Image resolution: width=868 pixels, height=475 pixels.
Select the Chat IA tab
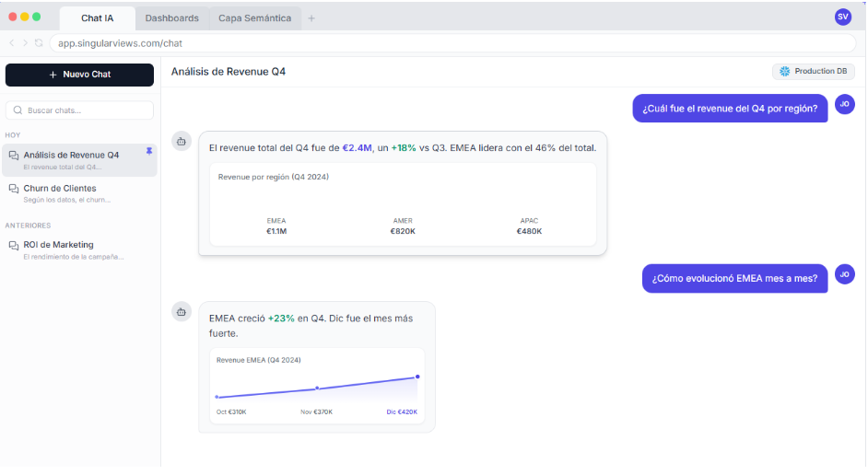point(97,18)
